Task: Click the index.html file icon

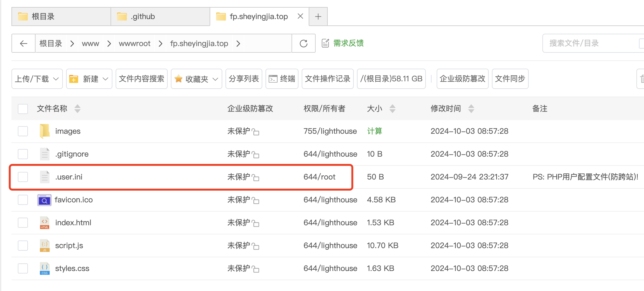Action: tap(45, 223)
